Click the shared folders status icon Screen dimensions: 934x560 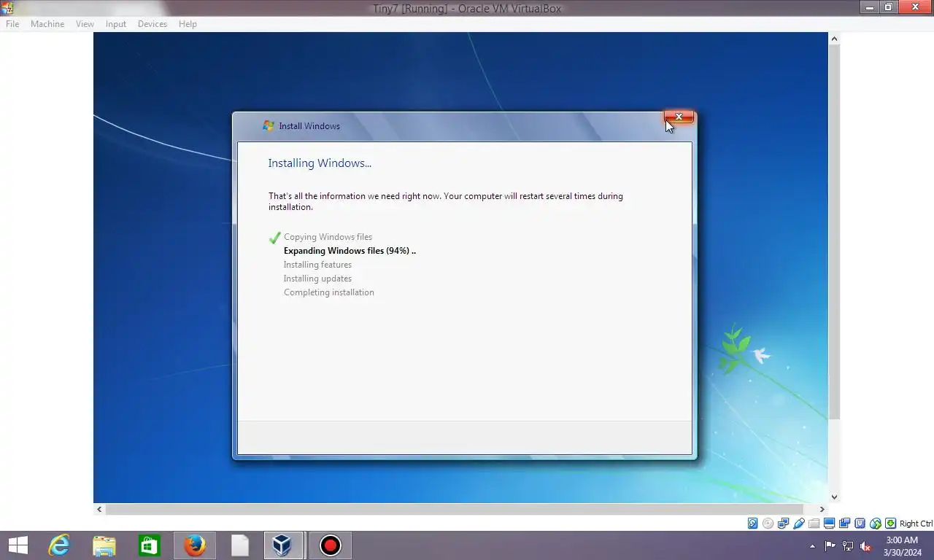tap(814, 524)
